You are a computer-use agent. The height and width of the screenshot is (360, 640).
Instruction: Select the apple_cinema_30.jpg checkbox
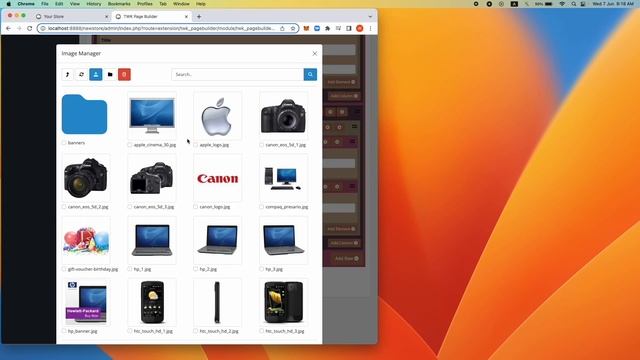130,145
